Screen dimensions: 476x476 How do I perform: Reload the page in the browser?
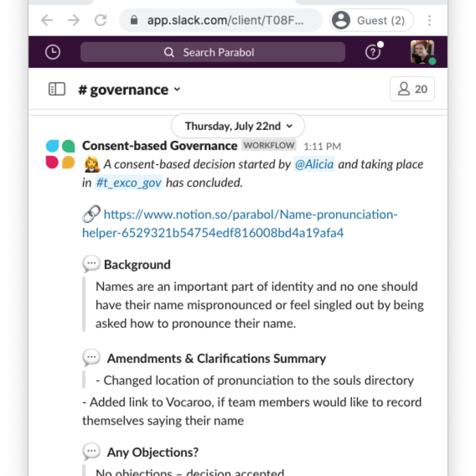(x=100, y=21)
